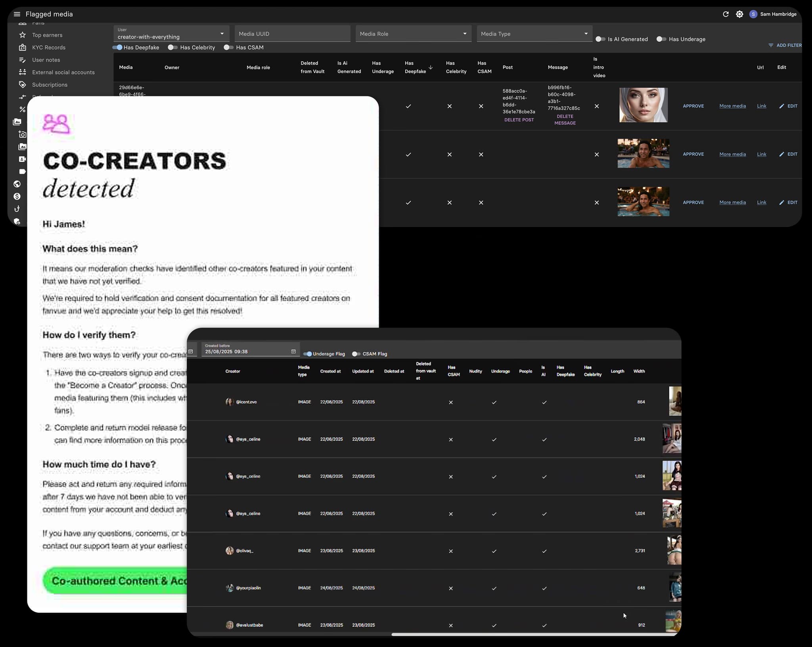
Task: Click the refresh icon in top bar
Action: 726,14
